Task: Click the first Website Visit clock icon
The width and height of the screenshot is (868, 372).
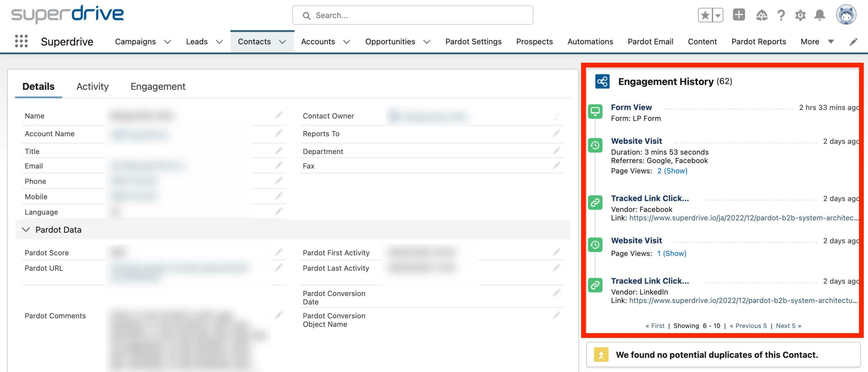Action: 595,145
